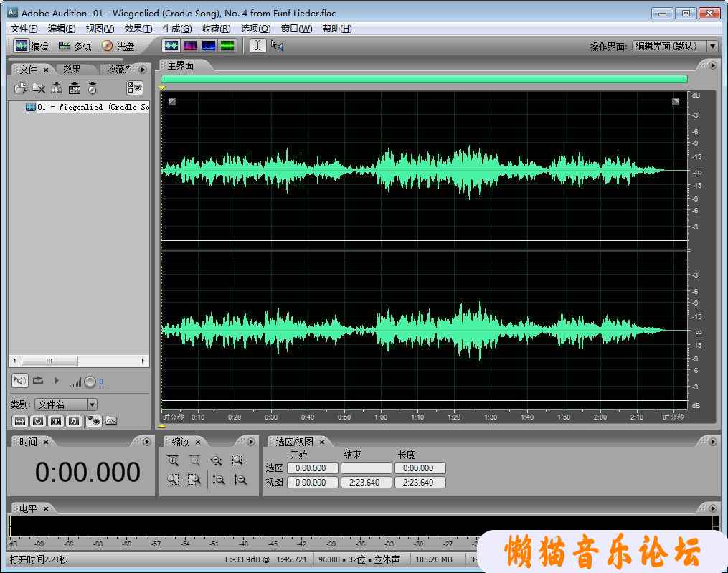Select the waveform display icon
This screenshot has width=728, height=573.
point(171,45)
